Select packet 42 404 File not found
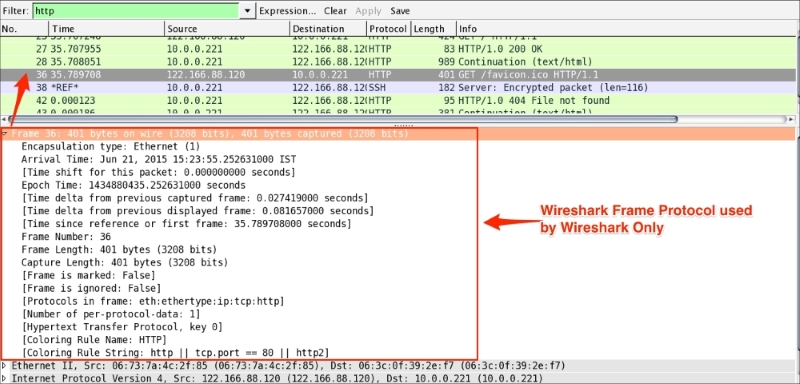This screenshot has width=800, height=384. click(x=397, y=100)
